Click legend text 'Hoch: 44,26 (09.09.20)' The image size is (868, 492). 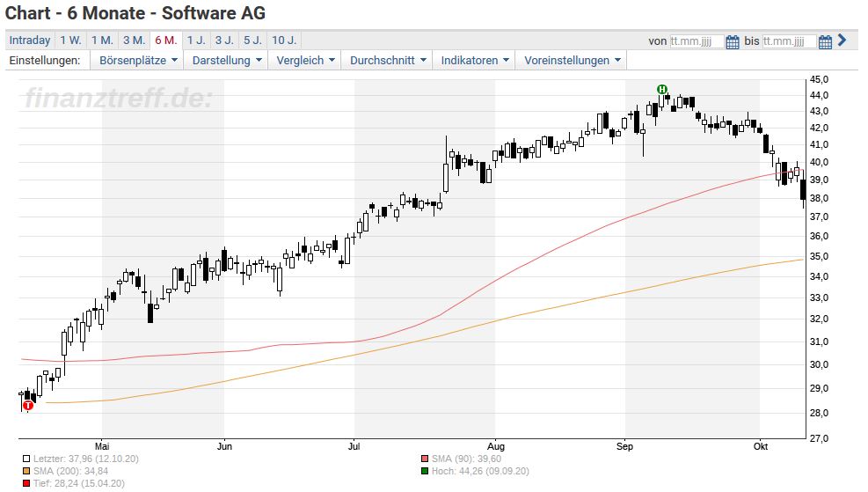point(480,472)
